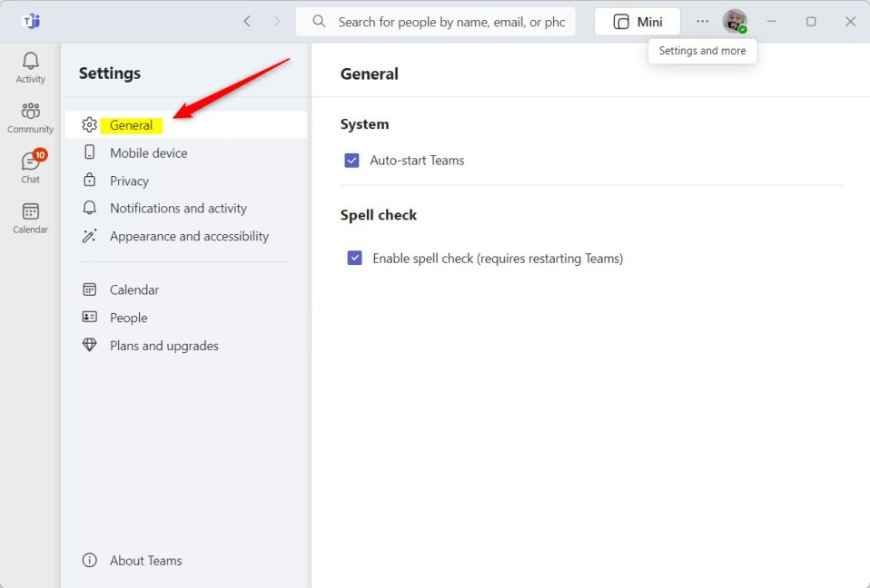This screenshot has width=870, height=588.
Task: Open Notifications and activity settings
Action: (186, 209)
